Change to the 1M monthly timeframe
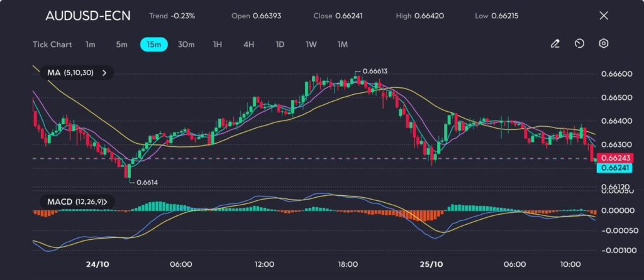 click(342, 45)
